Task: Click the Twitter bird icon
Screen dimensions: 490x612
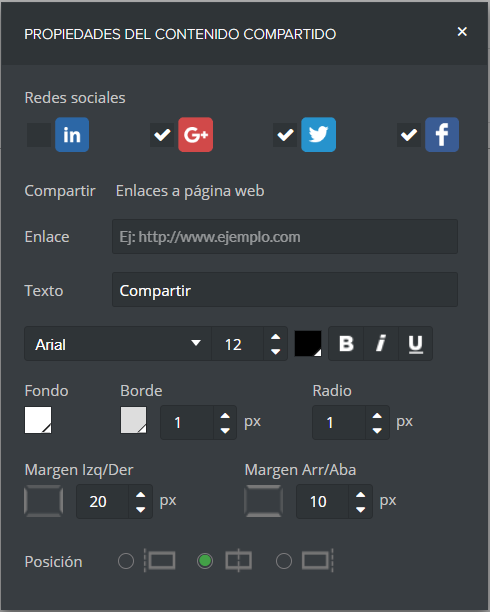Action: point(319,135)
